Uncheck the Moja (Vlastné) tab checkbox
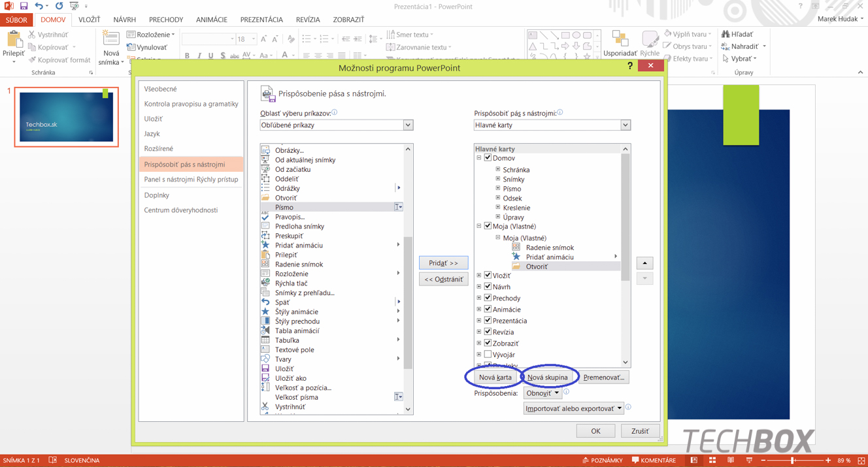 [488, 226]
